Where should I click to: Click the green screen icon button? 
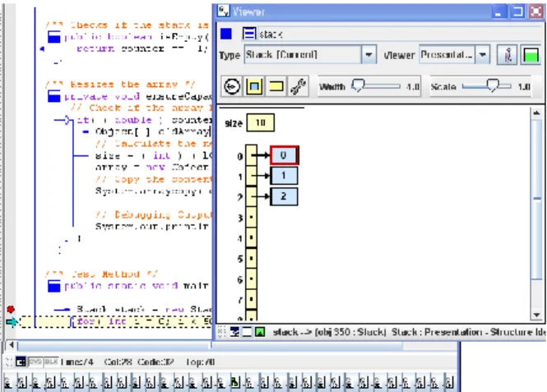click(x=531, y=55)
